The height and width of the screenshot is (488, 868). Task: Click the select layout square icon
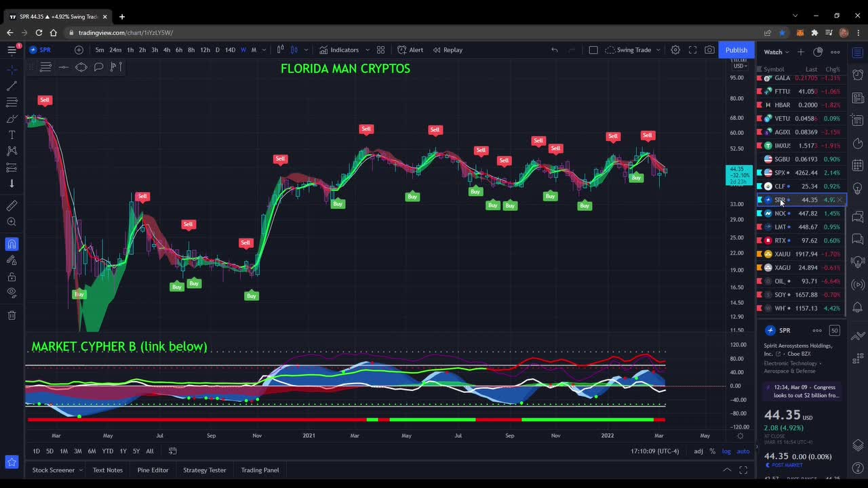[x=593, y=49]
